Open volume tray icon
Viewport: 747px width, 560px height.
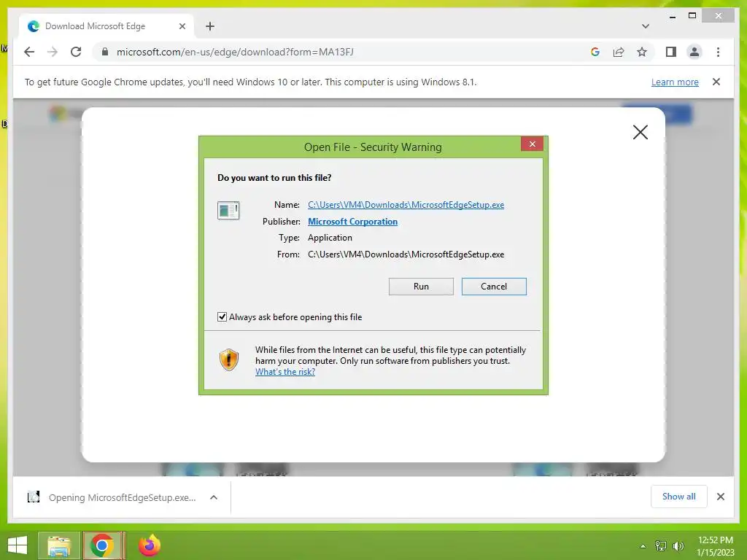[678, 546]
